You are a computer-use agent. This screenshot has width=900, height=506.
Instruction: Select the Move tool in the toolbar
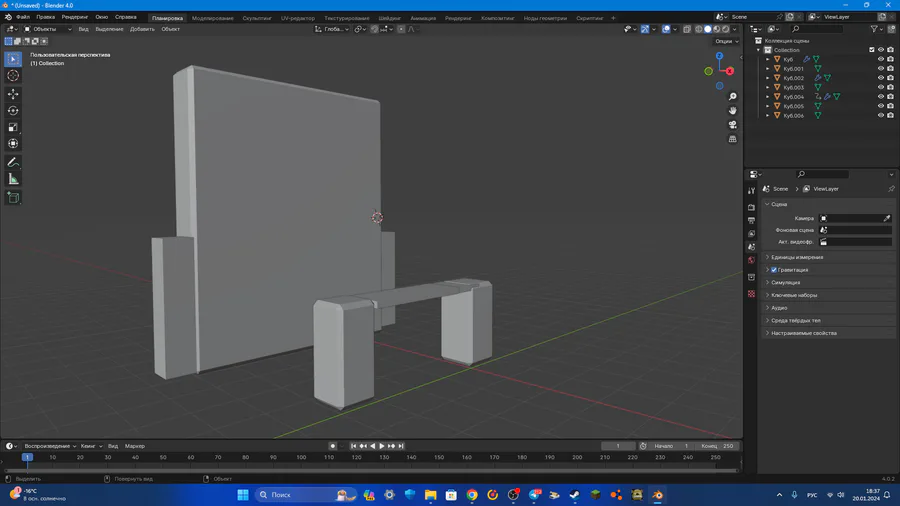pyautogui.click(x=13, y=93)
